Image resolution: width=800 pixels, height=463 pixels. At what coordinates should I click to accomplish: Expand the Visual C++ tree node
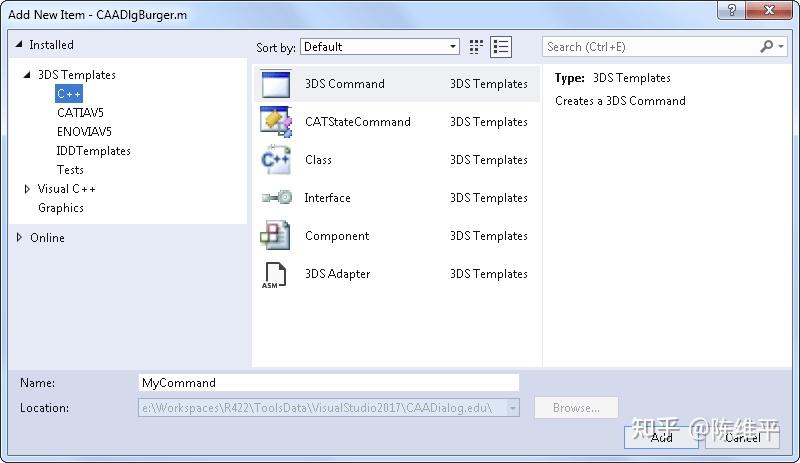tap(27, 189)
